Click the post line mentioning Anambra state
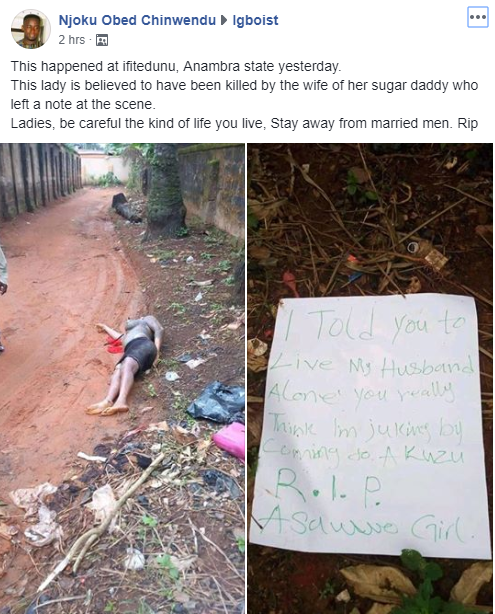 coord(176,66)
